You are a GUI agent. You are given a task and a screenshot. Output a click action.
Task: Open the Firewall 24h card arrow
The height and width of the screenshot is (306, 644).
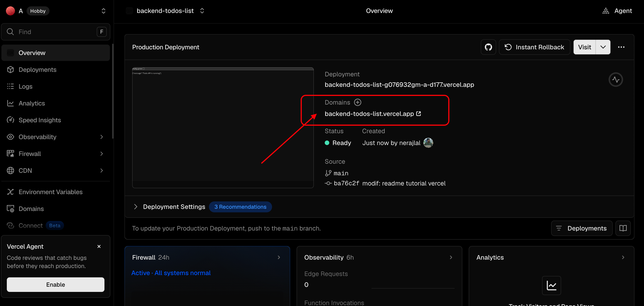pos(279,257)
